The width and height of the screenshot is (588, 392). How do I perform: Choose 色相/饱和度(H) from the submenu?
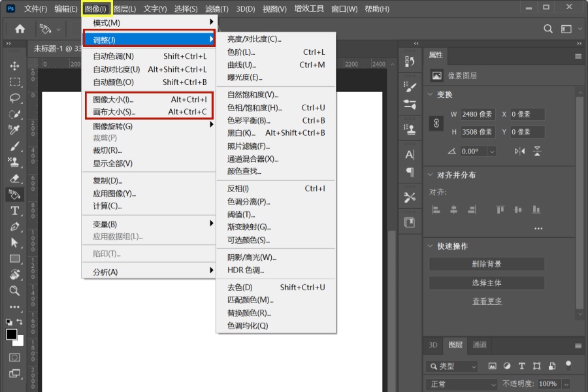276,108
